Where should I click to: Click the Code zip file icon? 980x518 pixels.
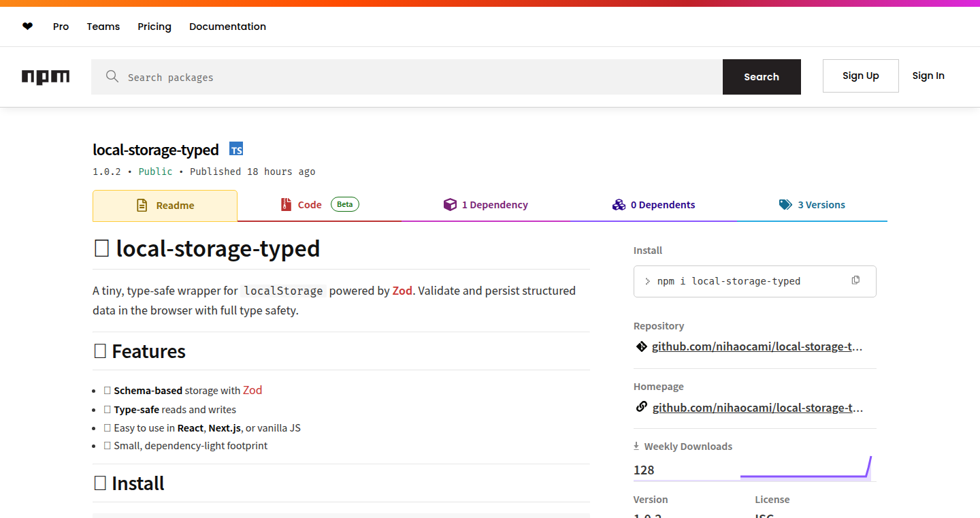click(x=286, y=204)
